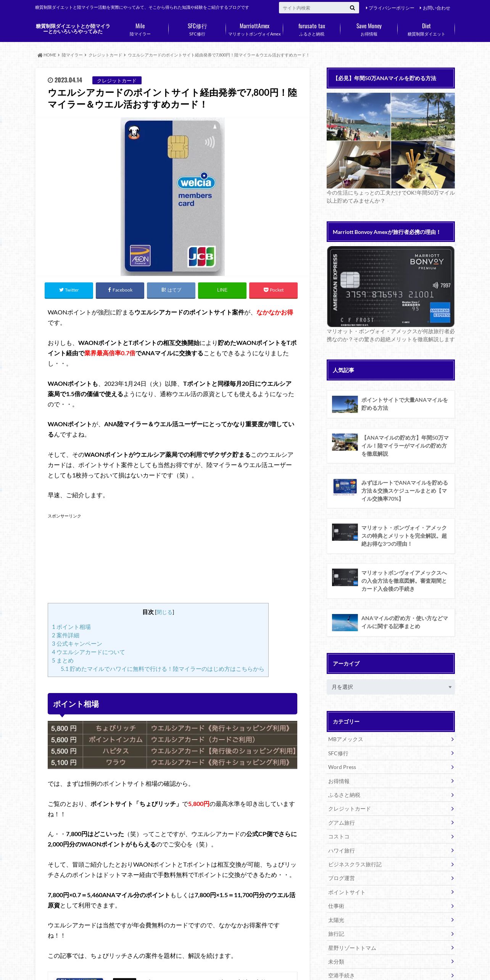Click the クレジットカード category tag badge
This screenshot has height=980, width=490.
pos(117,81)
